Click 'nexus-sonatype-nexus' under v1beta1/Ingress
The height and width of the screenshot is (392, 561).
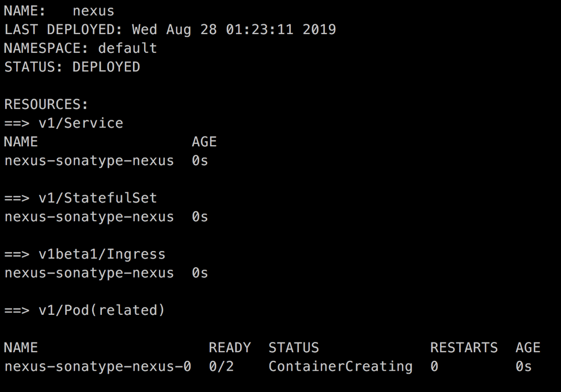(x=89, y=273)
